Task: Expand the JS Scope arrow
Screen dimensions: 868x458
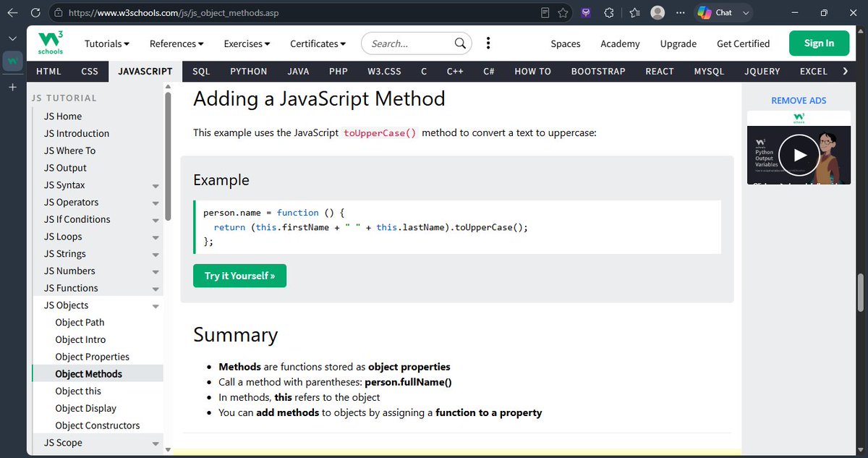Action: point(156,444)
